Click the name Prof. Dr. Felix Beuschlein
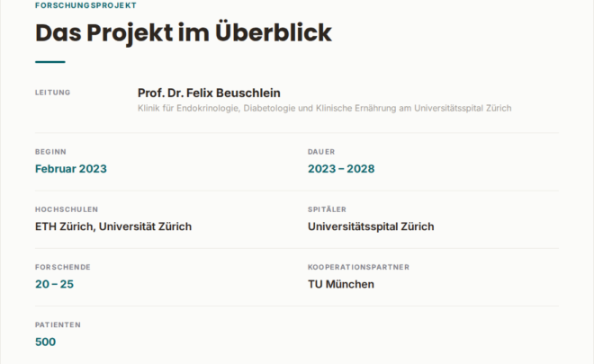The width and height of the screenshot is (594, 364). click(x=209, y=93)
